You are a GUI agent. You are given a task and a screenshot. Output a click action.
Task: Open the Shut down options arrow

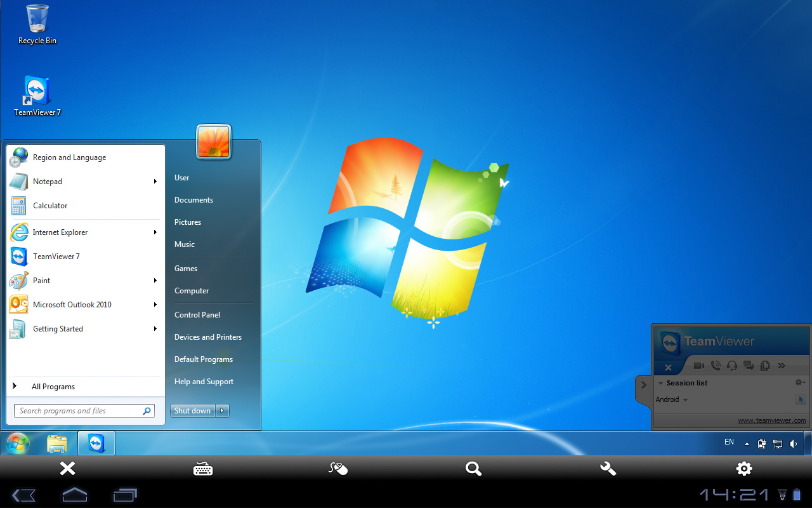[222, 411]
